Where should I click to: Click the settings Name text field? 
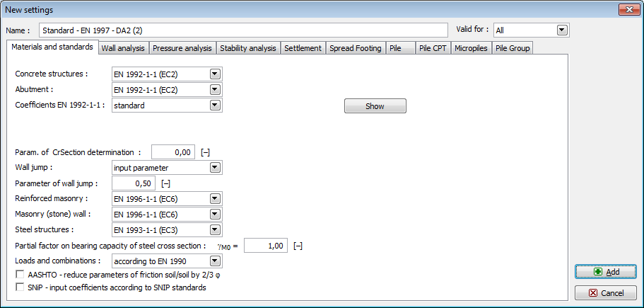243,30
